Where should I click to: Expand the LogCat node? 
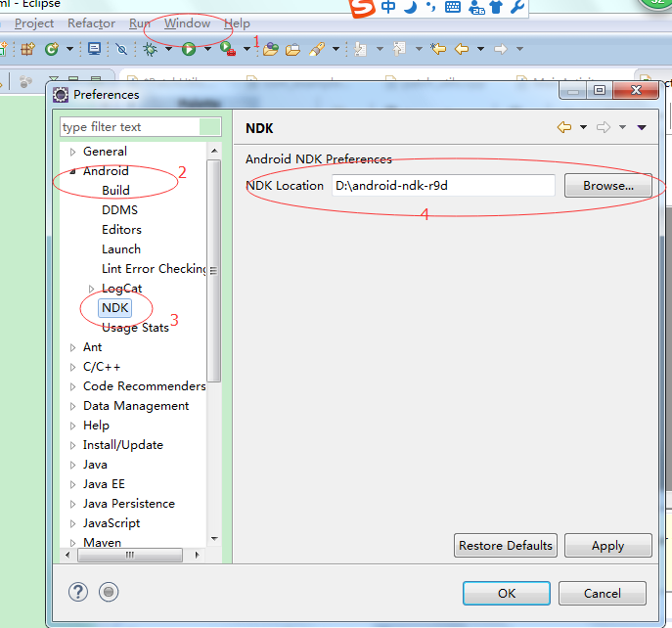(91, 289)
